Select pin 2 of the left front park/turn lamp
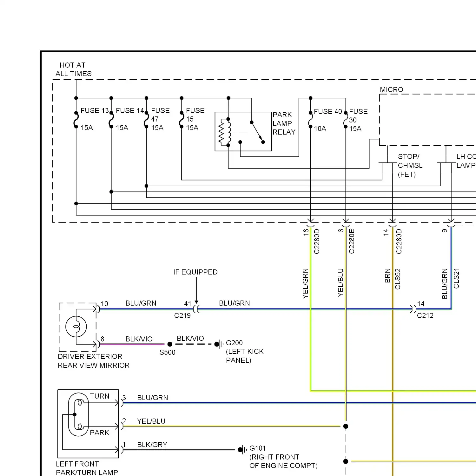Screen dimensions: 476x476 pos(124,421)
